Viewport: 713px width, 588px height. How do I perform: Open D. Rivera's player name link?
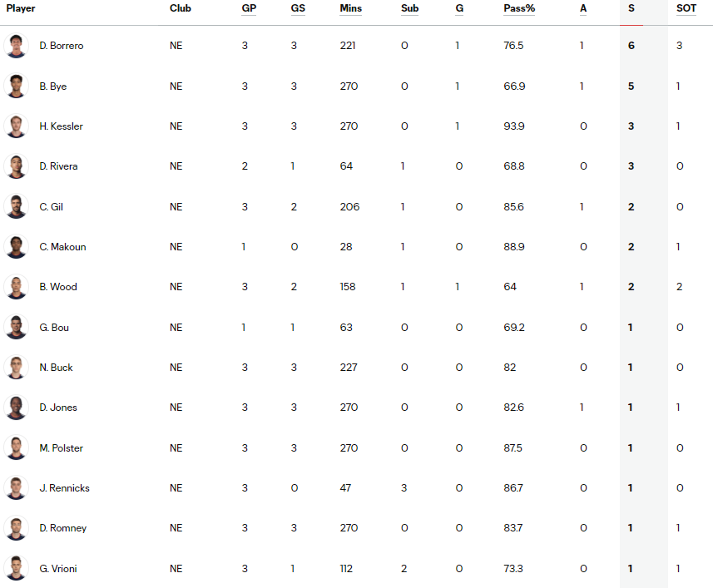(x=58, y=166)
